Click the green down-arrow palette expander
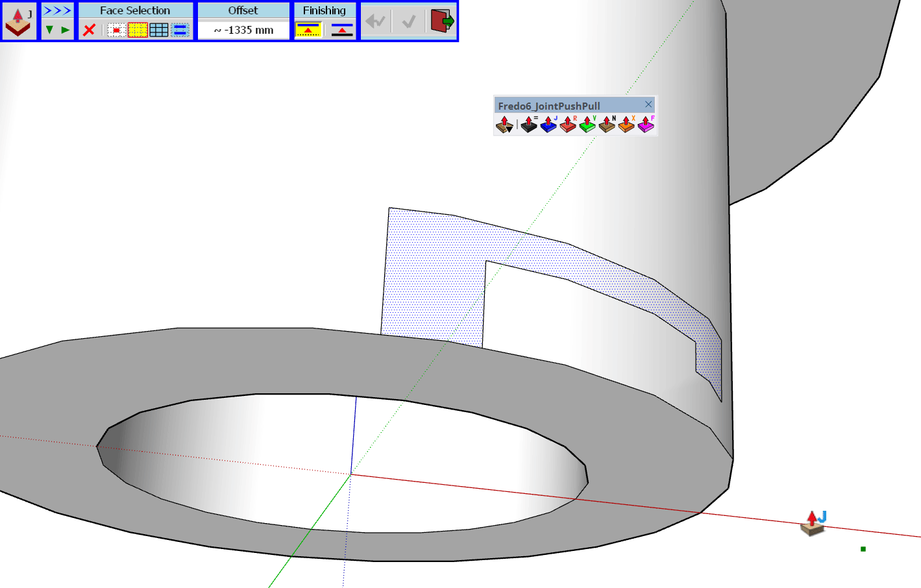The height and width of the screenshot is (588, 921). [x=49, y=30]
